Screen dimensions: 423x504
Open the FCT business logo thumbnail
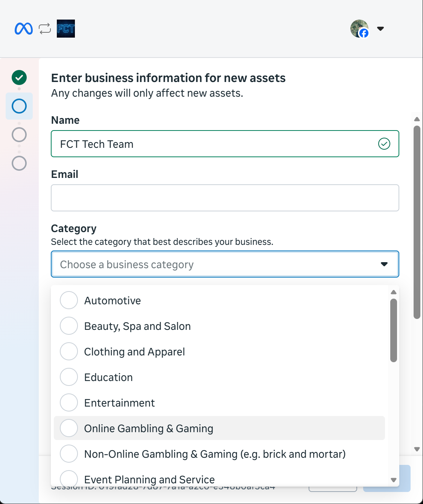coord(66,29)
